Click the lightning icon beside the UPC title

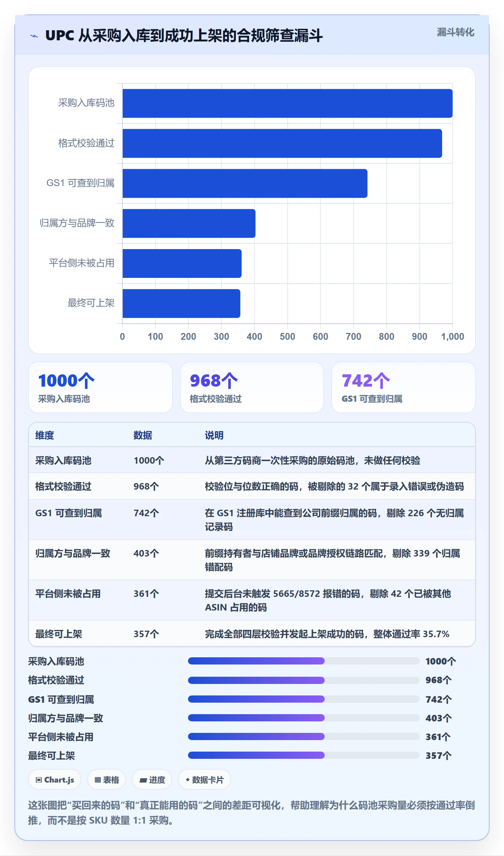(34, 36)
